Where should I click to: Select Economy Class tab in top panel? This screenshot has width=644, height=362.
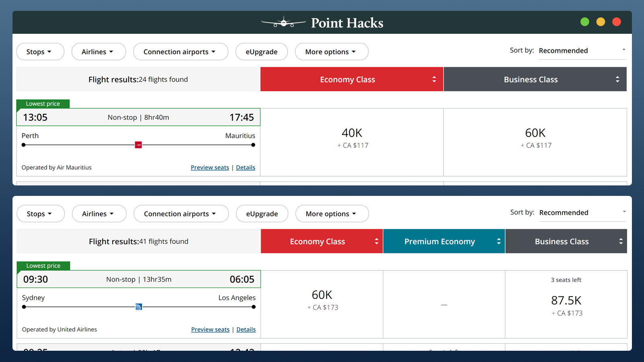click(352, 79)
